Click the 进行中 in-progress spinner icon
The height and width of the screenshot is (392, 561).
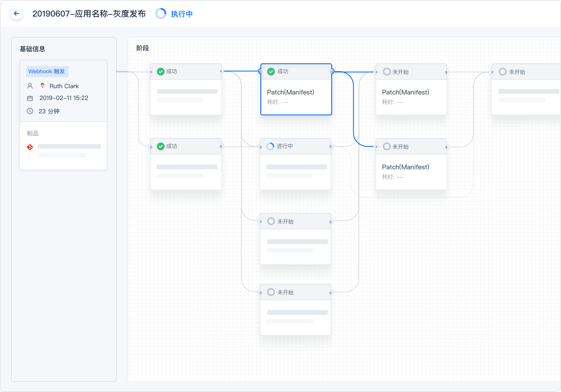[x=270, y=146]
